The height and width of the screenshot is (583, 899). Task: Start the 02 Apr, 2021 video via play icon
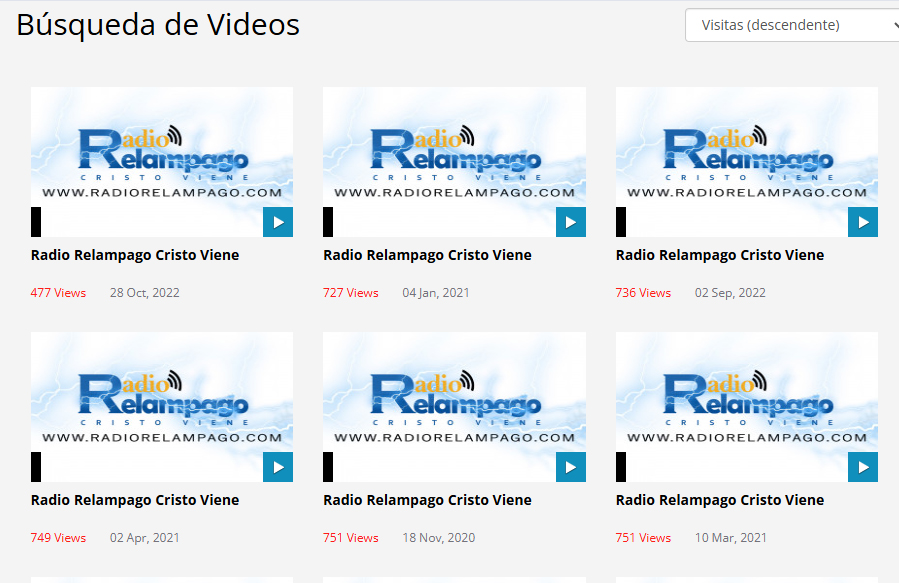(278, 467)
